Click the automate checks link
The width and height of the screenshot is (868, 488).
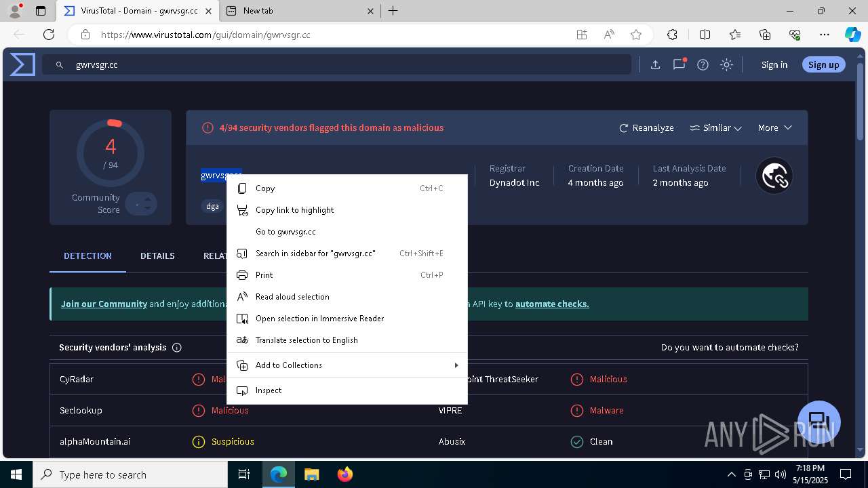click(x=552, y=304)
